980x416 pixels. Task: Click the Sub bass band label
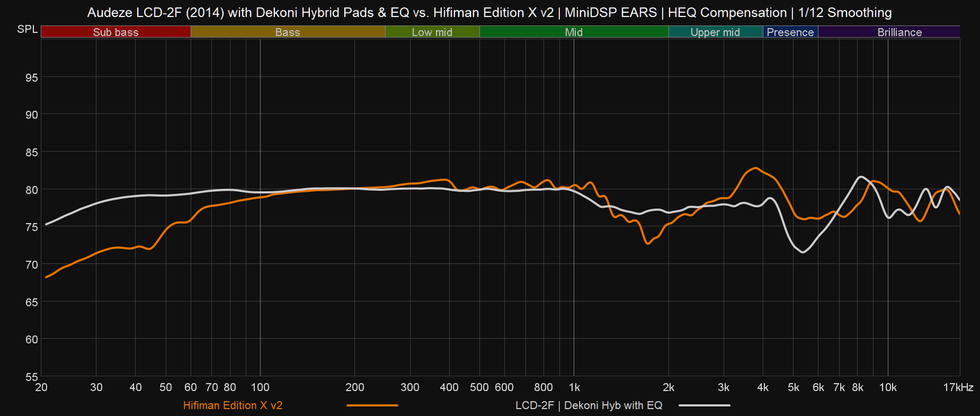click(116, 32)
